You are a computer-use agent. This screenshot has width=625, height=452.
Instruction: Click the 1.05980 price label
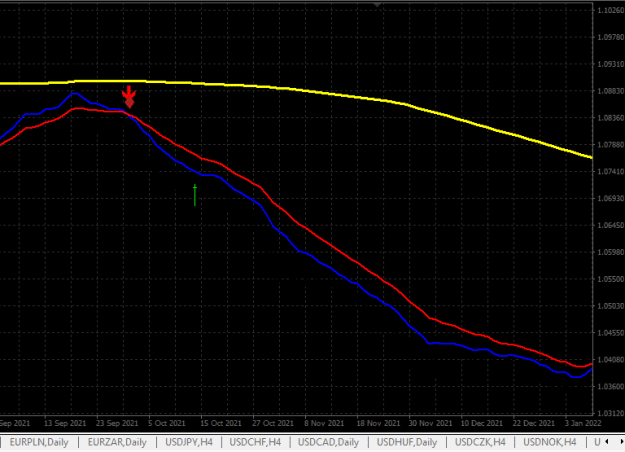611,252
